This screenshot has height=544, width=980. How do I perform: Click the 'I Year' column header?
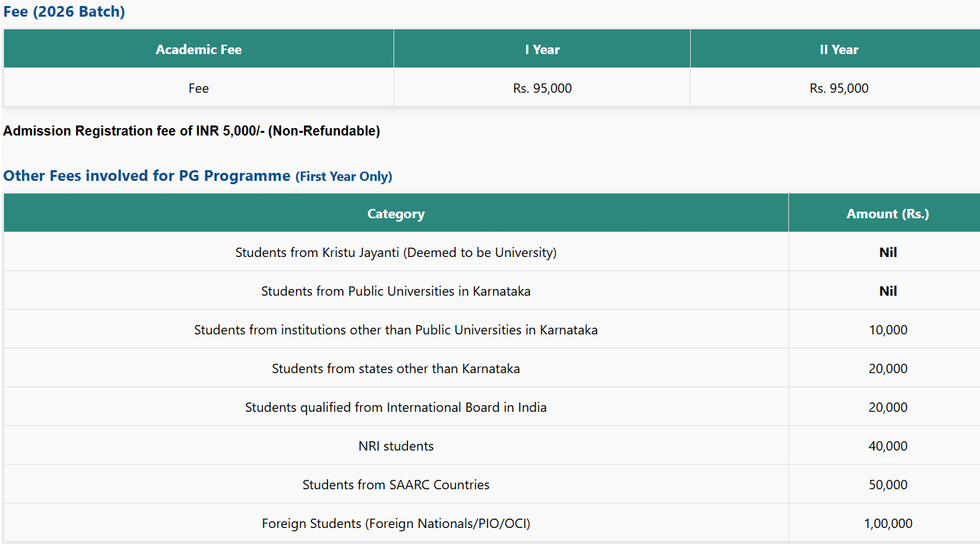(542, 49)
